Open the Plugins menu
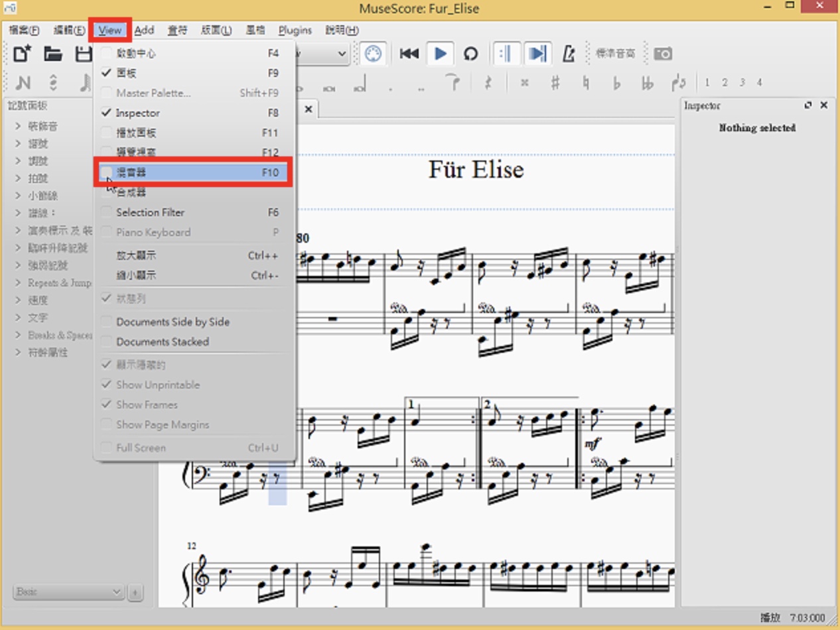 click(295, 30)
